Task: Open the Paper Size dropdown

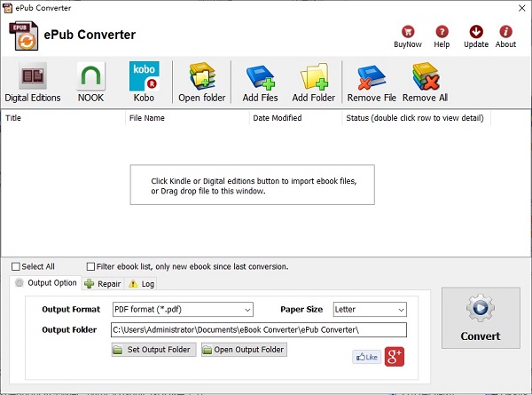Action: [x=369, y=310]
